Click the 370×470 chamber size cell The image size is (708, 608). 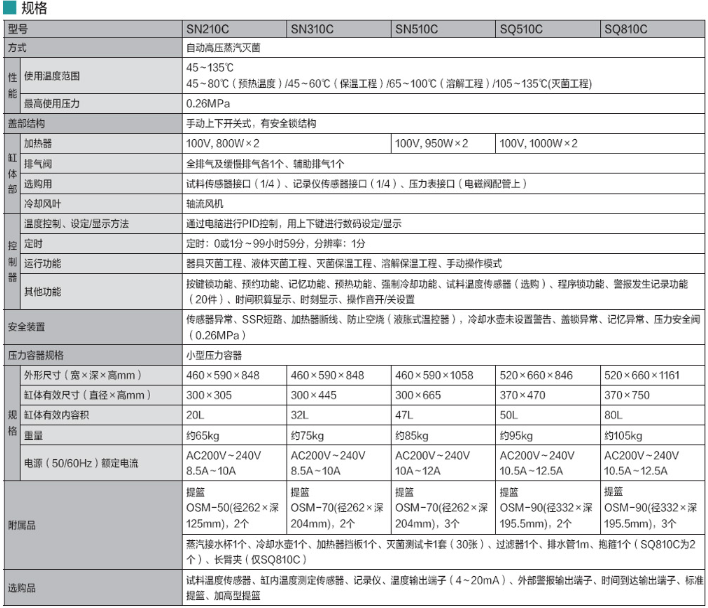click(548, 395)
